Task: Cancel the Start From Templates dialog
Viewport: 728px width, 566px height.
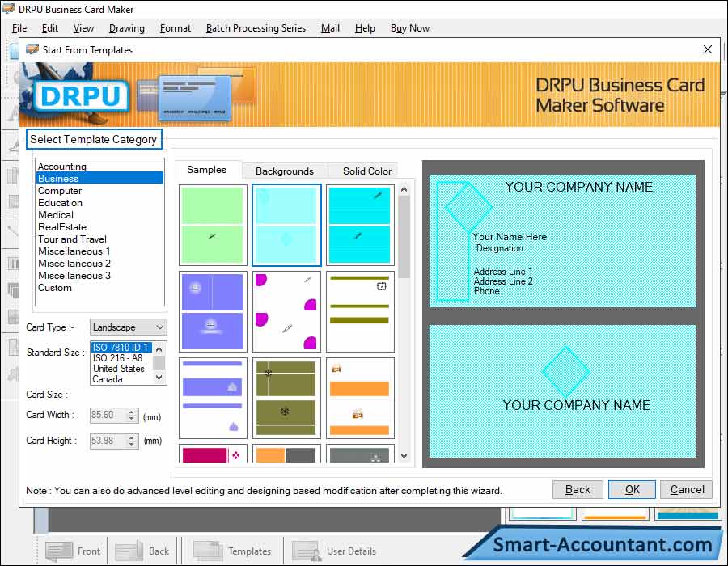Action: pyautogui.click(x=686, y=489)
